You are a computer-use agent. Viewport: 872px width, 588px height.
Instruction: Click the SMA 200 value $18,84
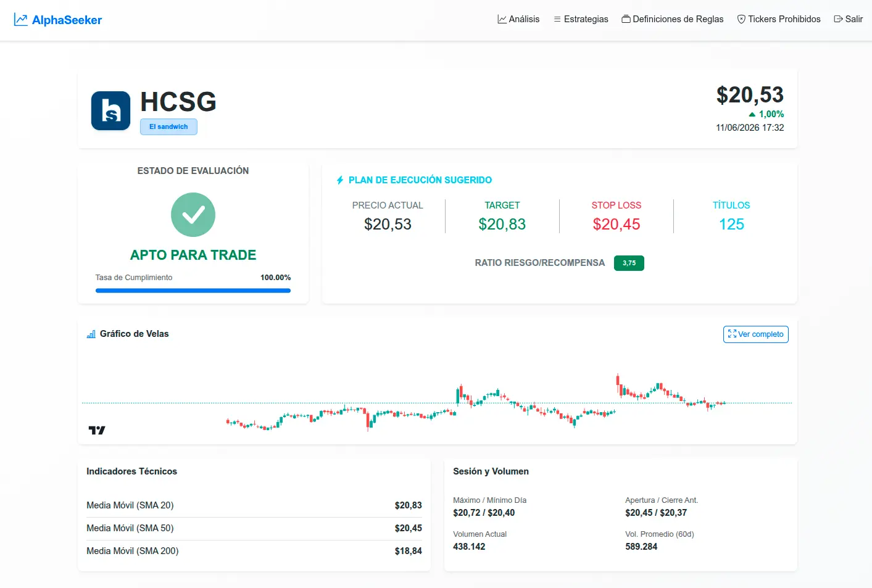click(409, 551)
